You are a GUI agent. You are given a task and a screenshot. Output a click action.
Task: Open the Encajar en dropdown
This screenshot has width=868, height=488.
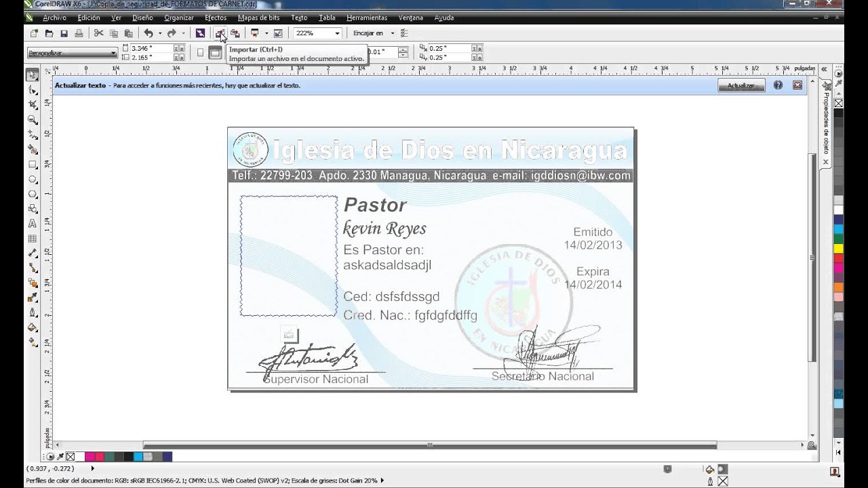click(392, 33)
